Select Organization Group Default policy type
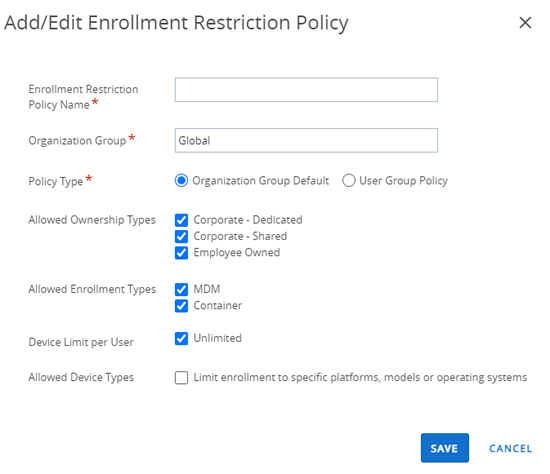This screenshot has height=474, width=550. tap(181, 181)
